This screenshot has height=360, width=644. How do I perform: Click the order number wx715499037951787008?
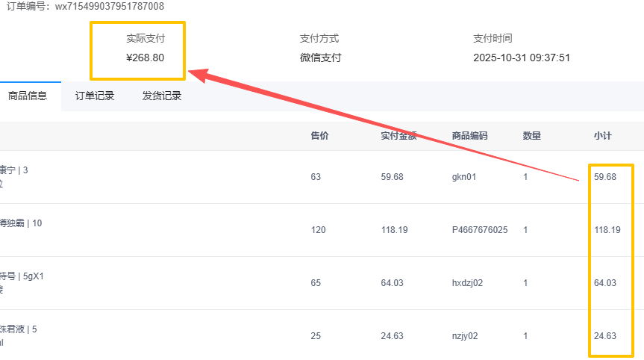(x=110, y=7)
